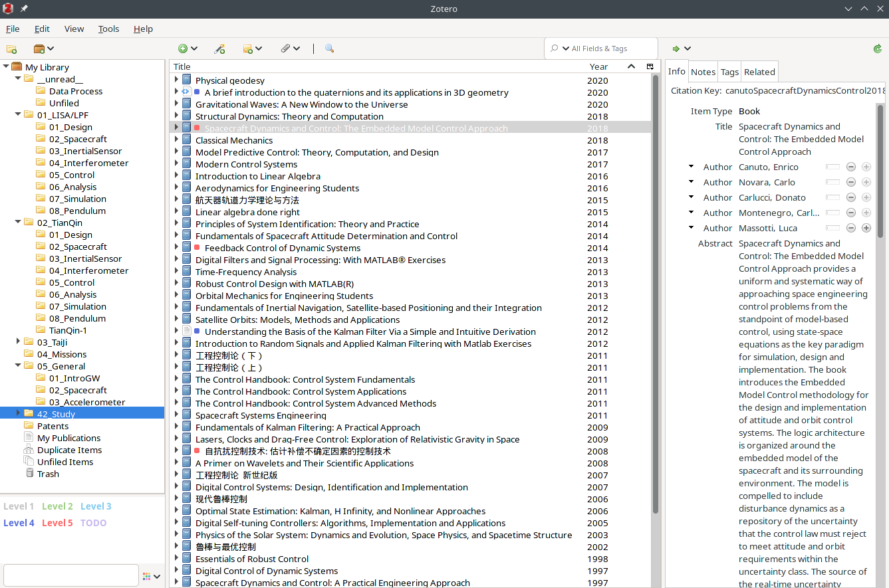889x588 pixels.
Task: Click the pin icon in the title bar
Action: coord(24,9)
